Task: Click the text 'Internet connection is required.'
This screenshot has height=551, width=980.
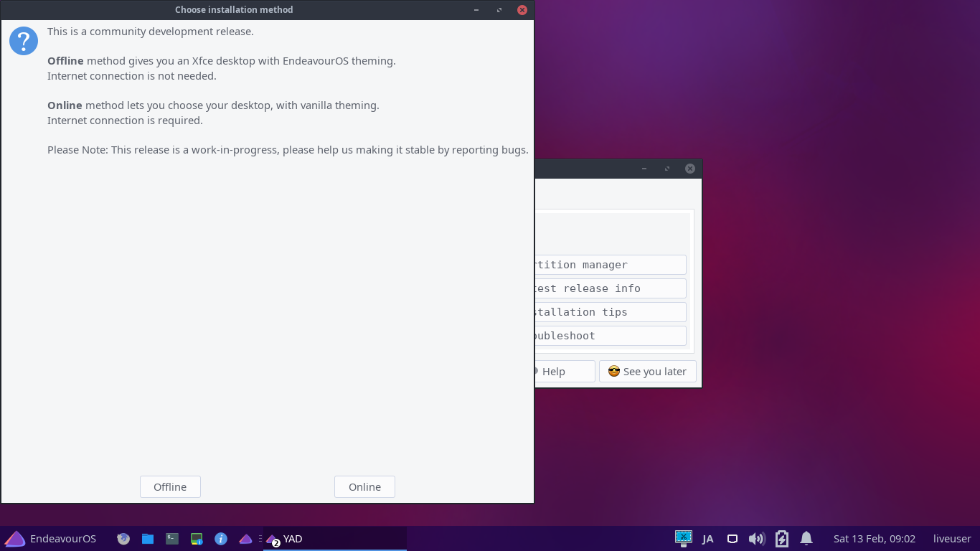Action: [125, 121]
